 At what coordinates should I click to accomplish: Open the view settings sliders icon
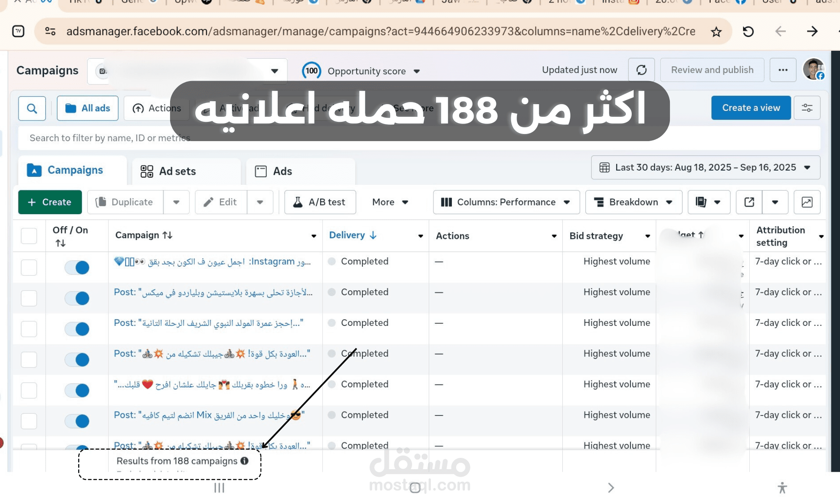point(807,108)
